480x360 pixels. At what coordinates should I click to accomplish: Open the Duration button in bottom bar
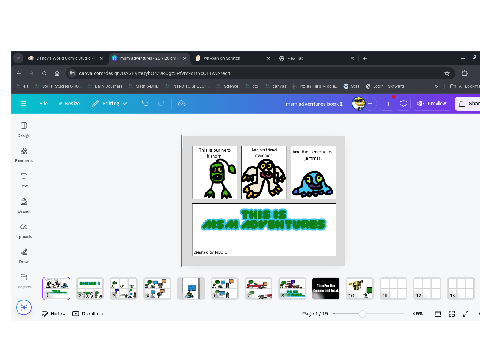(88, 314)
